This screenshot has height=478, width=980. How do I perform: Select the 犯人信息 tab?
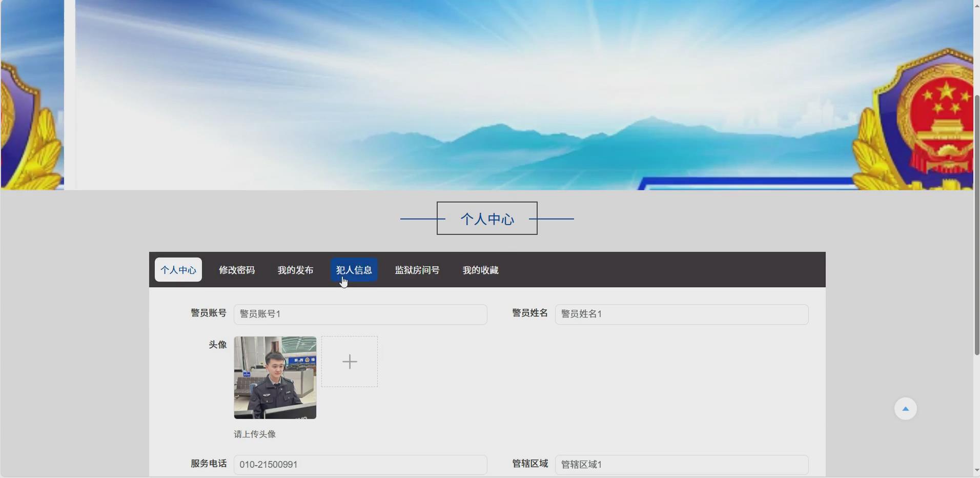click(x=355, y=270)
